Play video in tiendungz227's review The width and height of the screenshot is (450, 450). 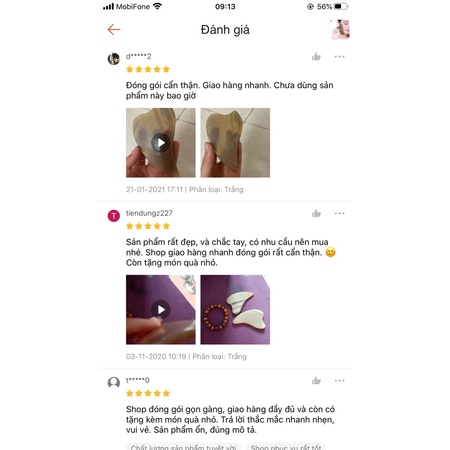[161, 310]
